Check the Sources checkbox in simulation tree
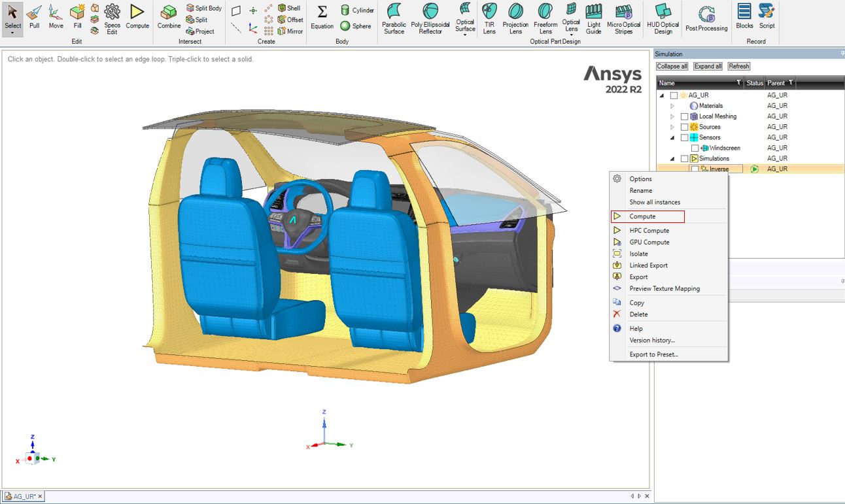The width and height of the screenshot is (845, 504). point(683,127)
